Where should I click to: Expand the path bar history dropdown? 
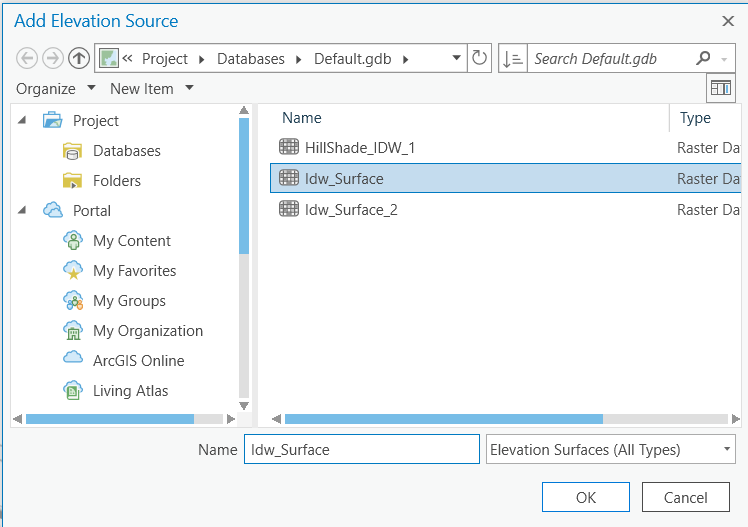(457, 58)
